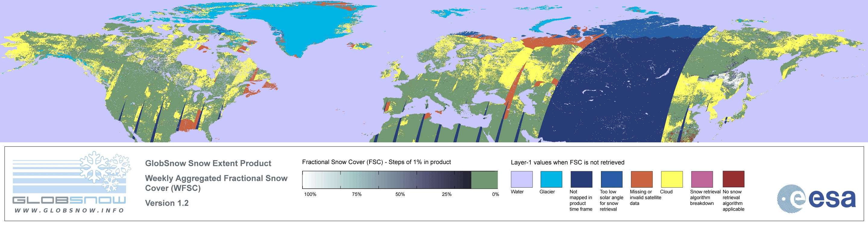Click the 'Version 1.2' text

(x=167, y=203)
